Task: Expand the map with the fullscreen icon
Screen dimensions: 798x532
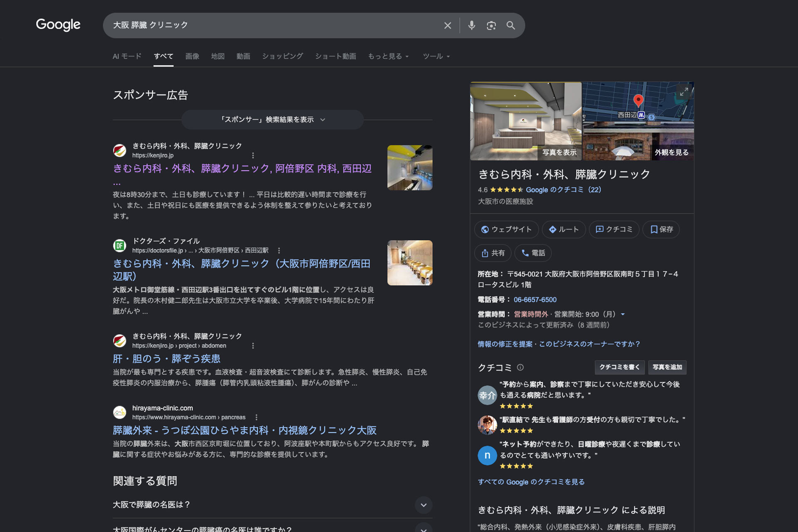Action: (x=684, y=92)
